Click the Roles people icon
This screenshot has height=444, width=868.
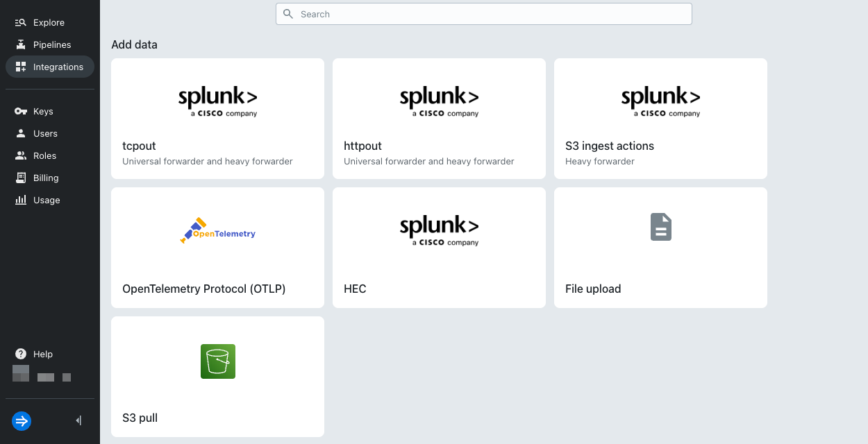pyautogui.click(x=20, y=156)
